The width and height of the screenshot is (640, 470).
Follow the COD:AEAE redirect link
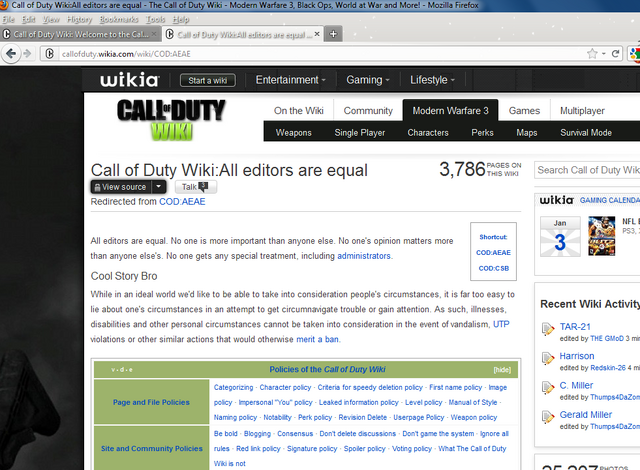[x=182, y=202]
